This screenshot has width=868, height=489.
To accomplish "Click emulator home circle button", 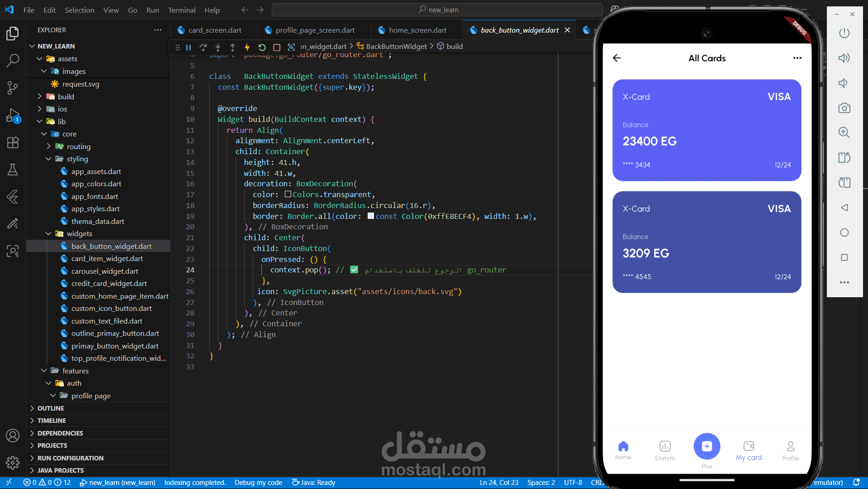I will (844, 232).
